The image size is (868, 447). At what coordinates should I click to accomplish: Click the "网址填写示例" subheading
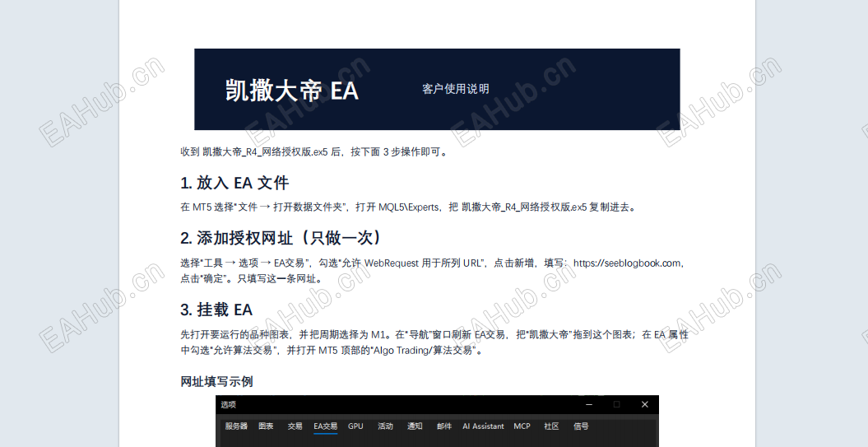pyautogui.click(x=216, y=382)
